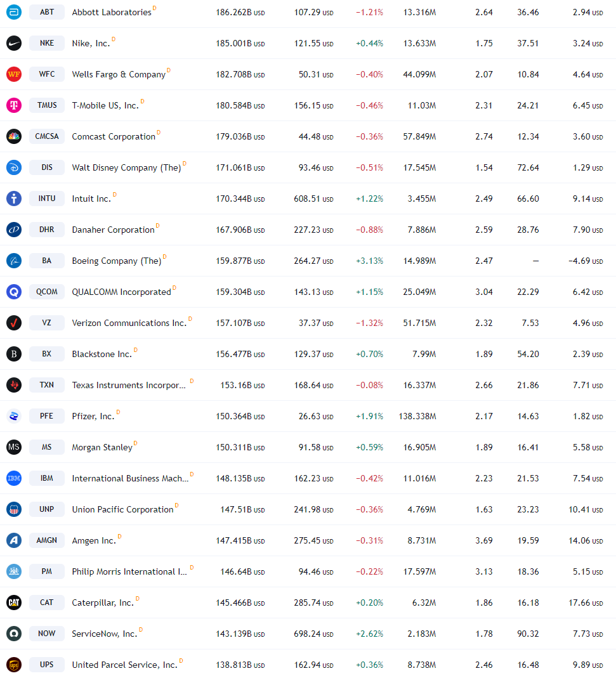This screenshot has height=678, width=616.
Task: Click the Union Pacific shield logo icon
Action: coord(14,509)
